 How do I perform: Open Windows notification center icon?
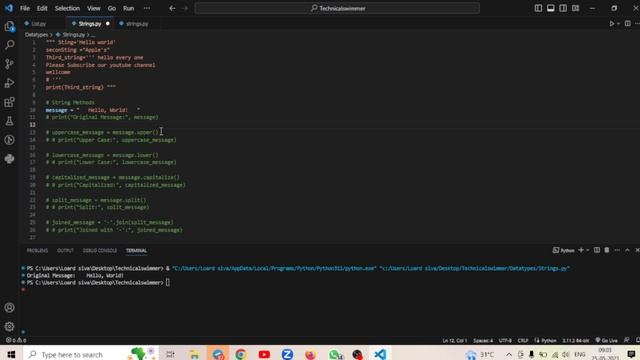[631, 354]
